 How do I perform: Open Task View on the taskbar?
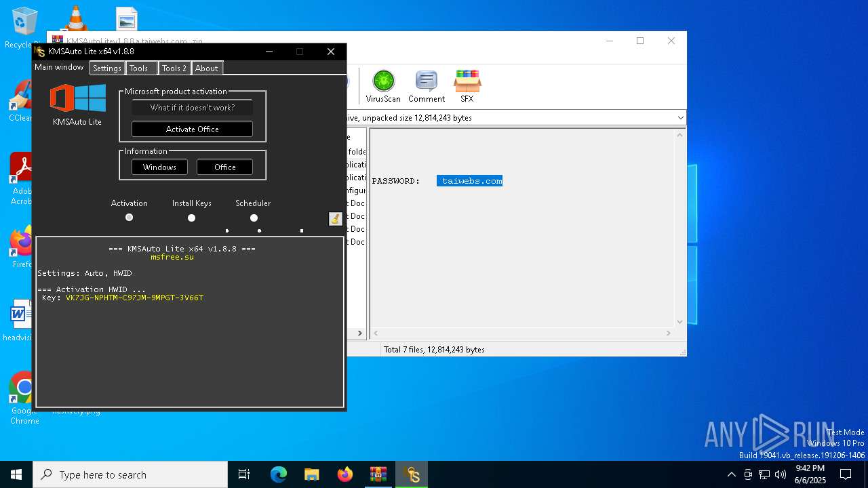[244, 474]
